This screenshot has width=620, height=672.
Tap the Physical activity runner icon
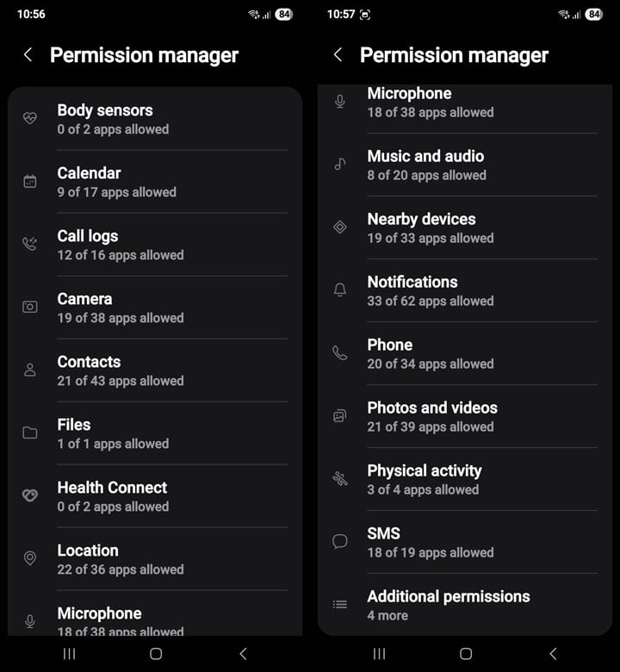340,479
